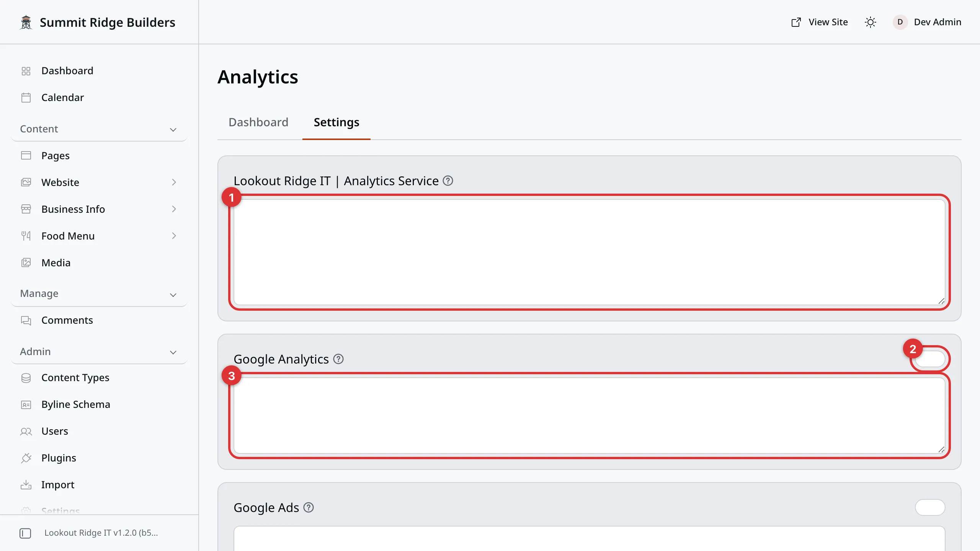Click the Byline Schema card icon

click(x=26, y=404)
